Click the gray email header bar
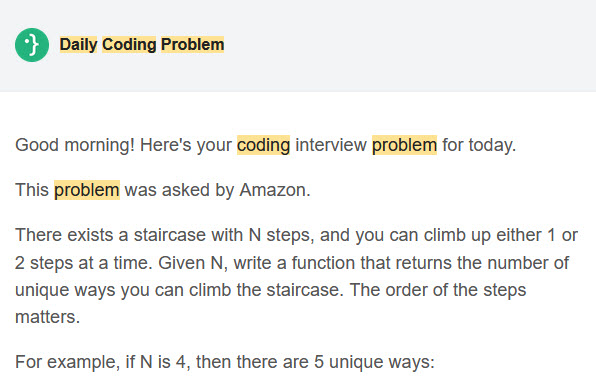The height and width of the screenshot is (385, 596). tap(298, 46)
